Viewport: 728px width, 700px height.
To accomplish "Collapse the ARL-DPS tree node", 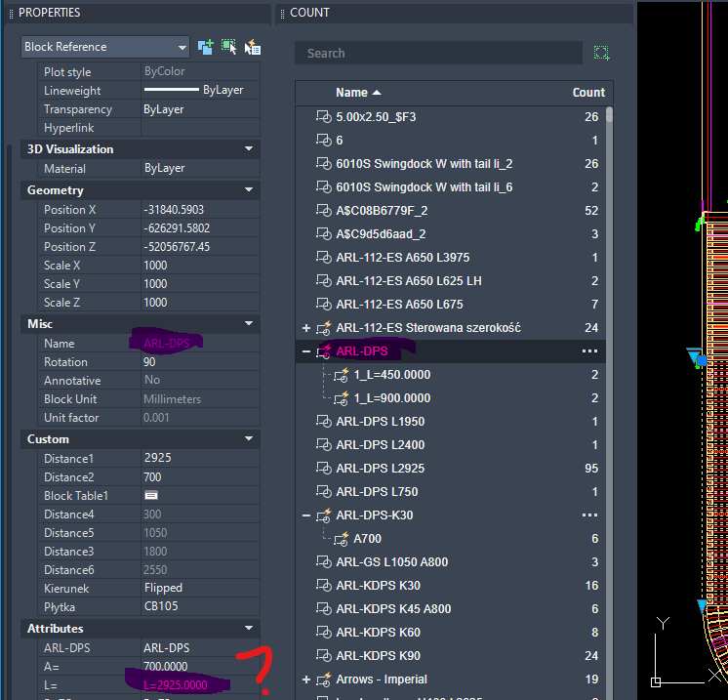I will [x=306, y=351].
